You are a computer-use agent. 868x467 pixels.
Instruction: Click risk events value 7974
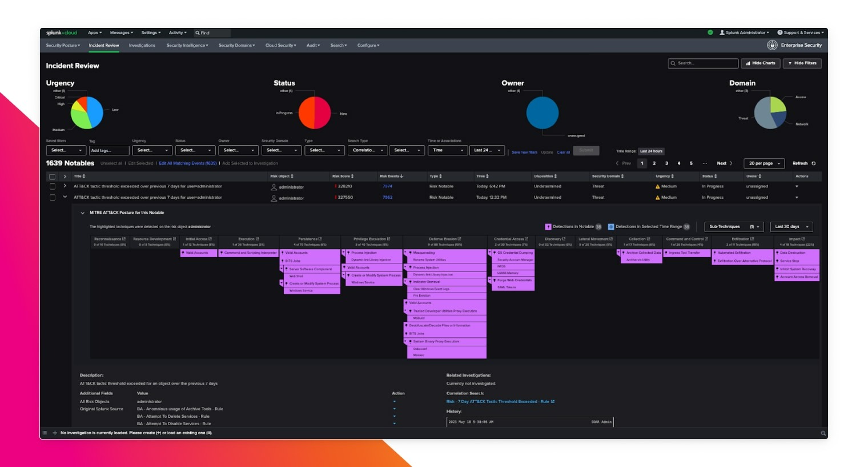coord(387,186)
